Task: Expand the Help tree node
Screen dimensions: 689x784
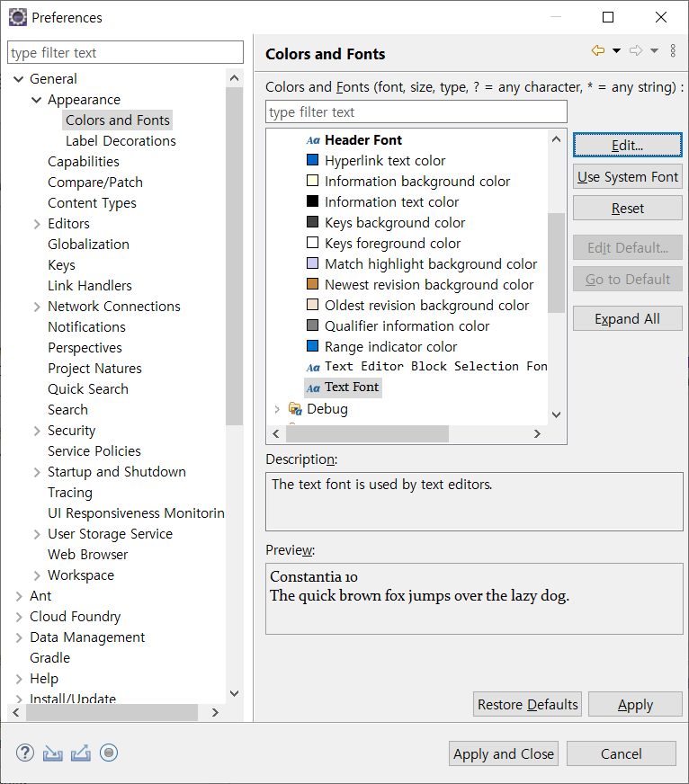Action: [19, 679]
